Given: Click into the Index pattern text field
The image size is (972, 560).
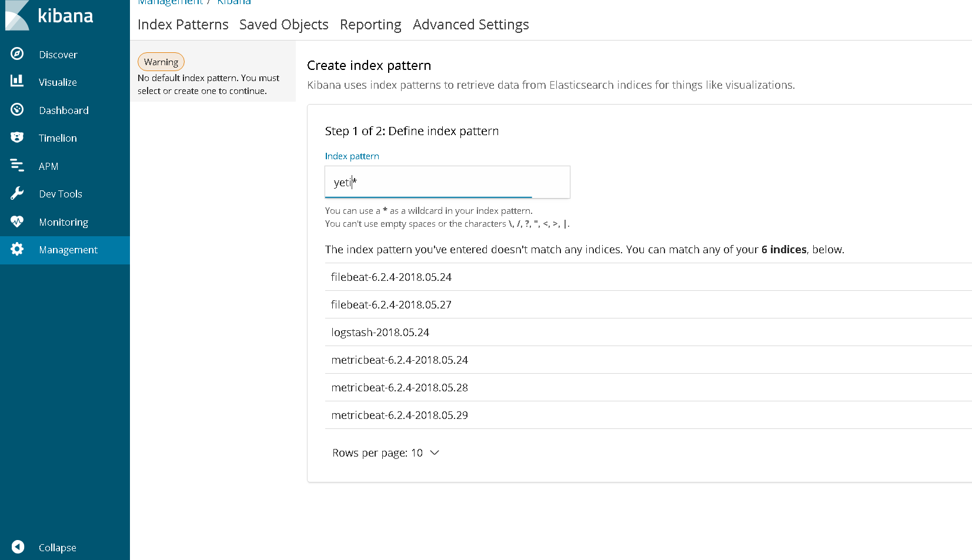Looking at the screenshot, I should click(447, 182).
